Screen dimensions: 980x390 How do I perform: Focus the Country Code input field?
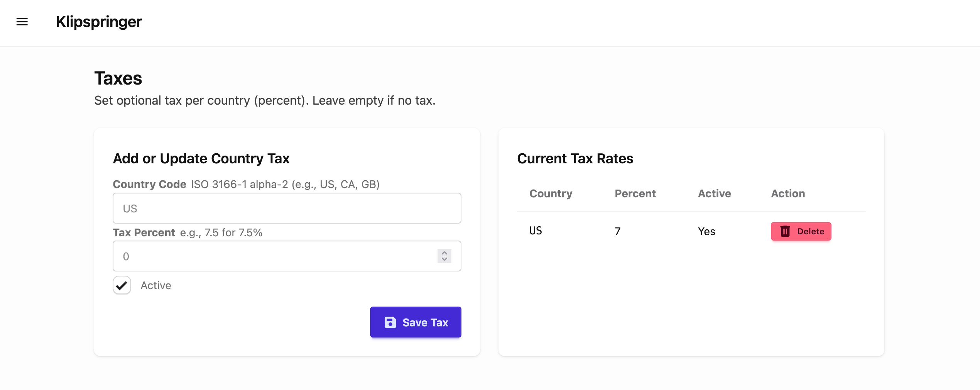(x=287, y=208)
